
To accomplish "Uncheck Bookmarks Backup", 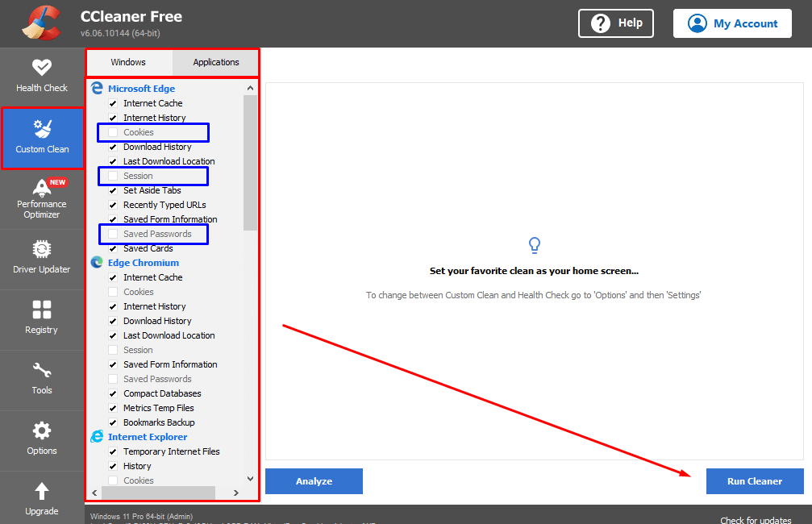I will (113, 422).
